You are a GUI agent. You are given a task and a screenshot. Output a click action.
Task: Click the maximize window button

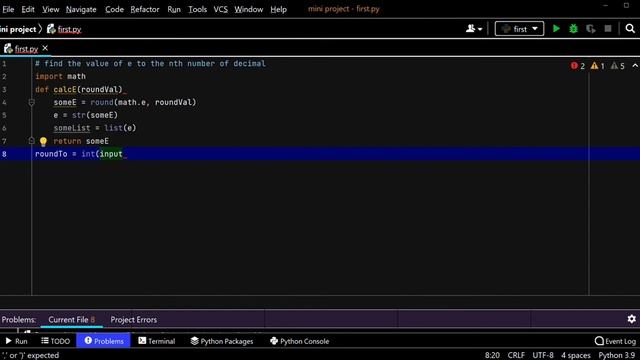click(x=626, y=6)
